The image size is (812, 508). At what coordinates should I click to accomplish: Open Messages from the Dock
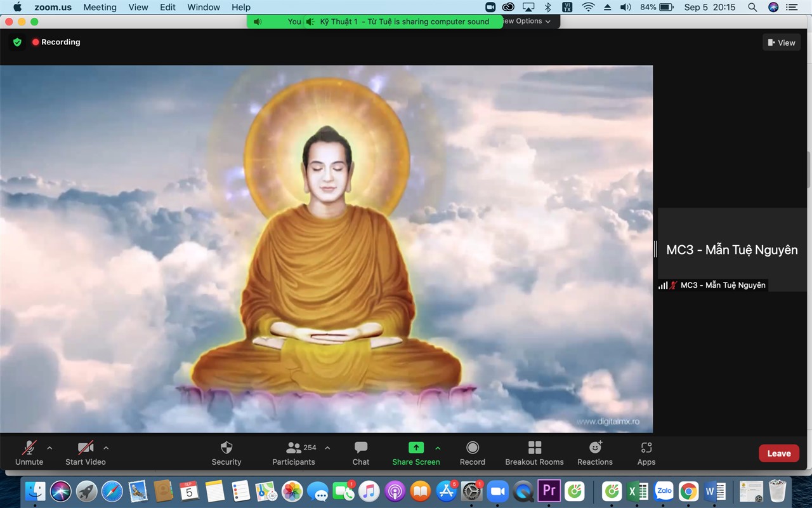click(x=318, y=491)
